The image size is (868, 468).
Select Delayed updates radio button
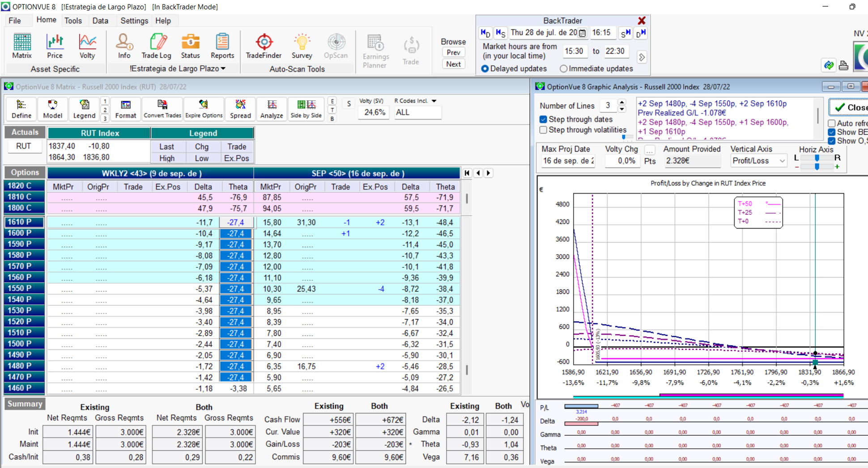pyautogui.click(x=485, y=69)
